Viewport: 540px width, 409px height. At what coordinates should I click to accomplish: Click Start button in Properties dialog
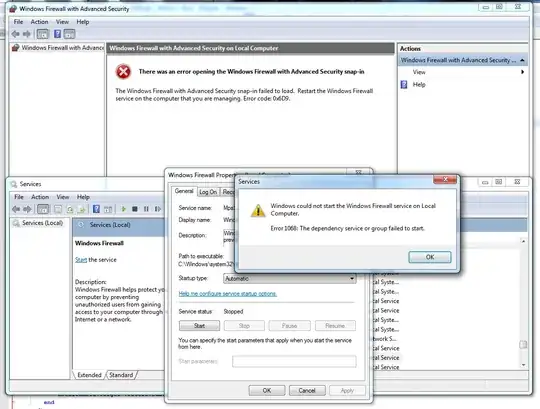[199, 326]
